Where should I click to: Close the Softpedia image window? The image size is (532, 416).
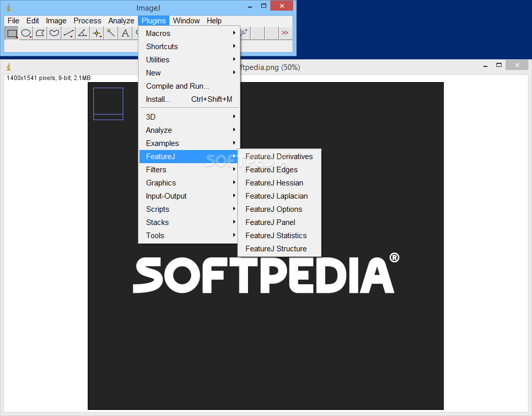(x=517, y=65)
